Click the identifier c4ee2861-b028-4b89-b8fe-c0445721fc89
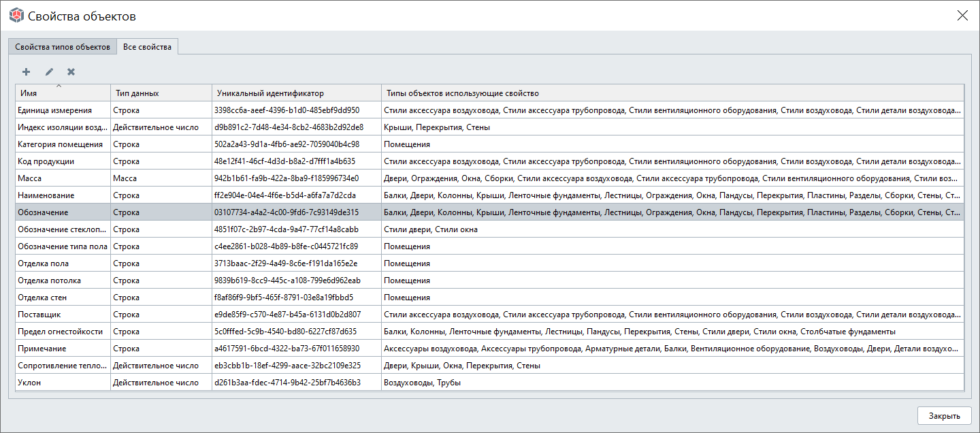 pyautogui.click(x=286, y=246)
